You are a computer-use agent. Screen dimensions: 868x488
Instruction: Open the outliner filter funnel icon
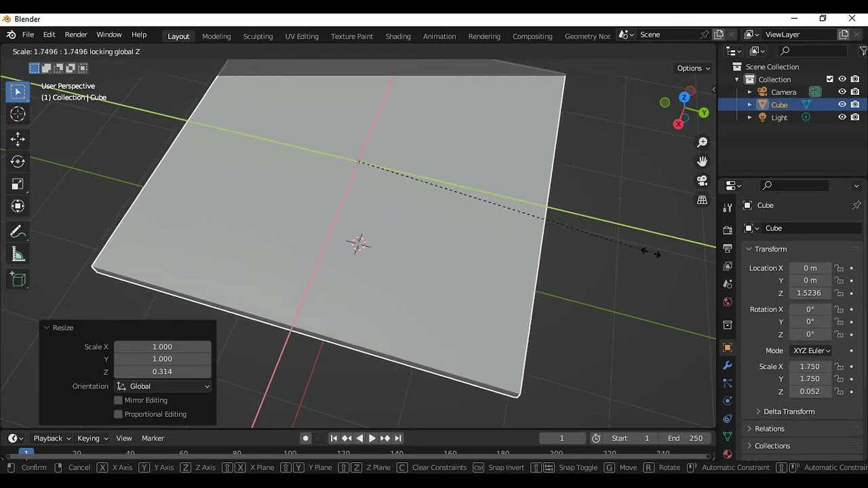point(863,51)
